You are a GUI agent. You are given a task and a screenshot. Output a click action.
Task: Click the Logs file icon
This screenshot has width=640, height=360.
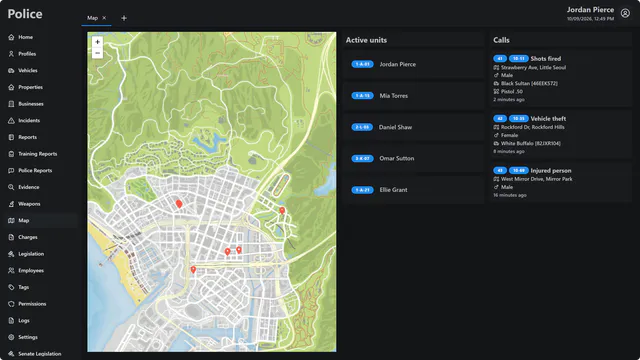point(11,321)
